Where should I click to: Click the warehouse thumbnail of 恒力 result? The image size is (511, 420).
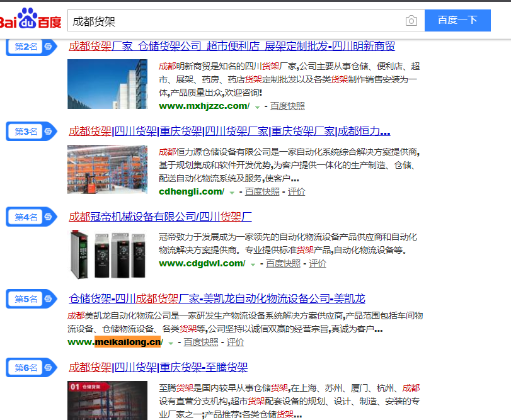[107, 169]
